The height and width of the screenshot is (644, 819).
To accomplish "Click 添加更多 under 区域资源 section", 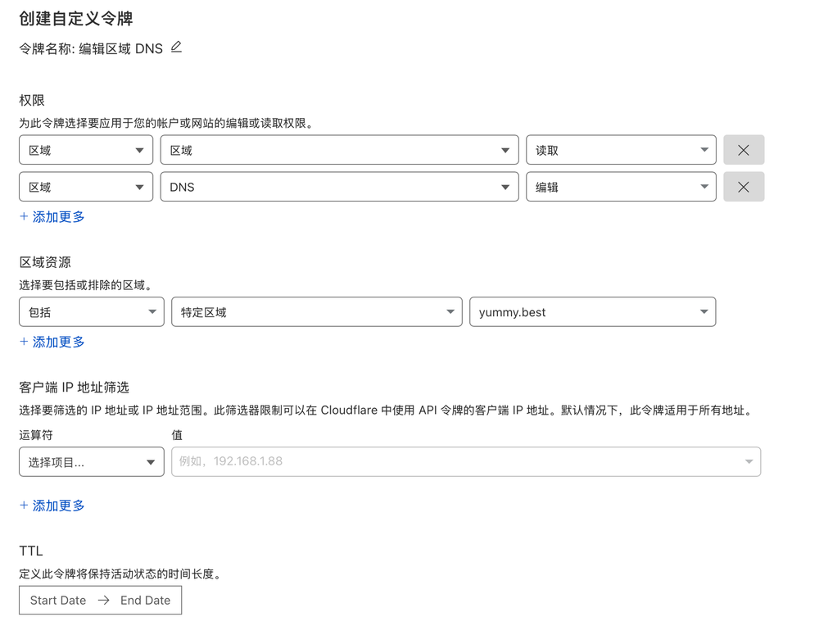I will [x=52, y=342].
